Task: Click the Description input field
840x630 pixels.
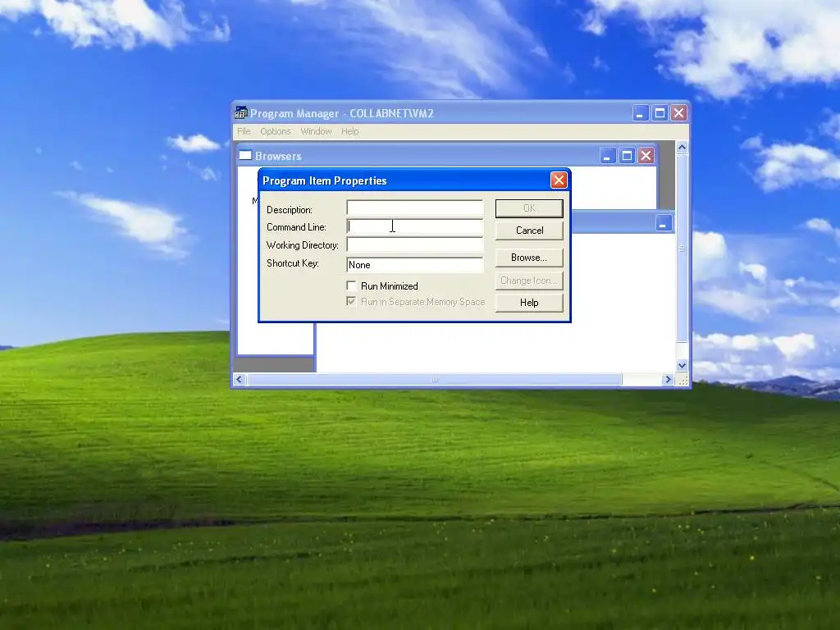Action: pos(414,208)
